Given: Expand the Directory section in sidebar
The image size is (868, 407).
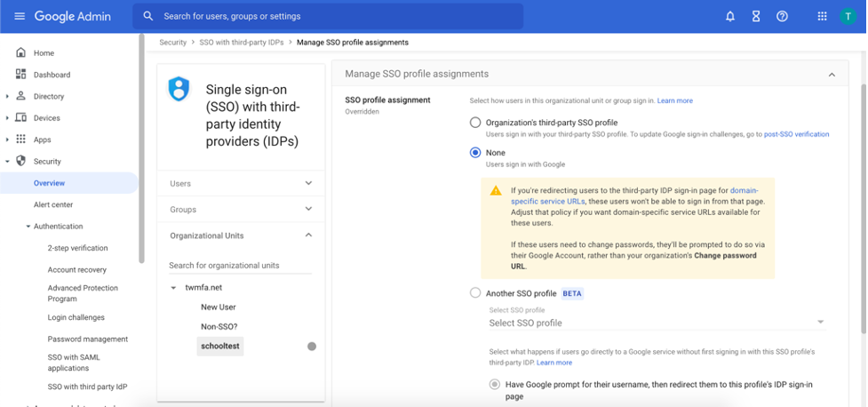Looking at the screenshot, I should click(7, 96).
